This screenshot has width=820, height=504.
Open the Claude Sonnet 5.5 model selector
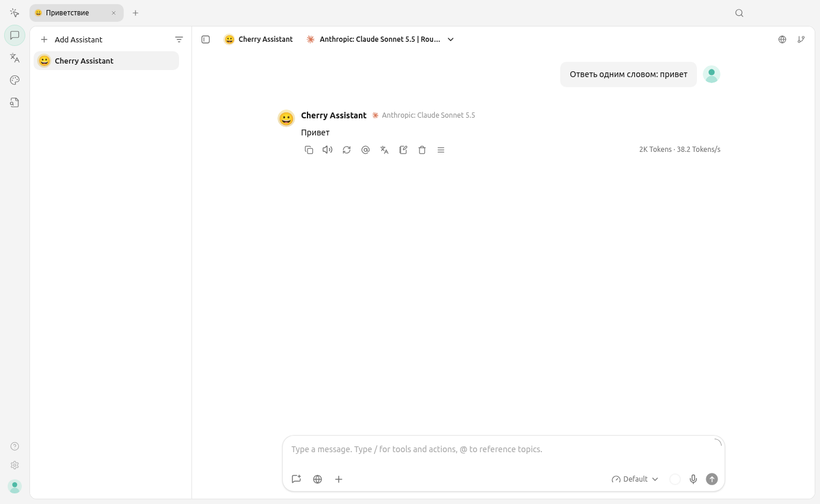(x=380, y=39)
